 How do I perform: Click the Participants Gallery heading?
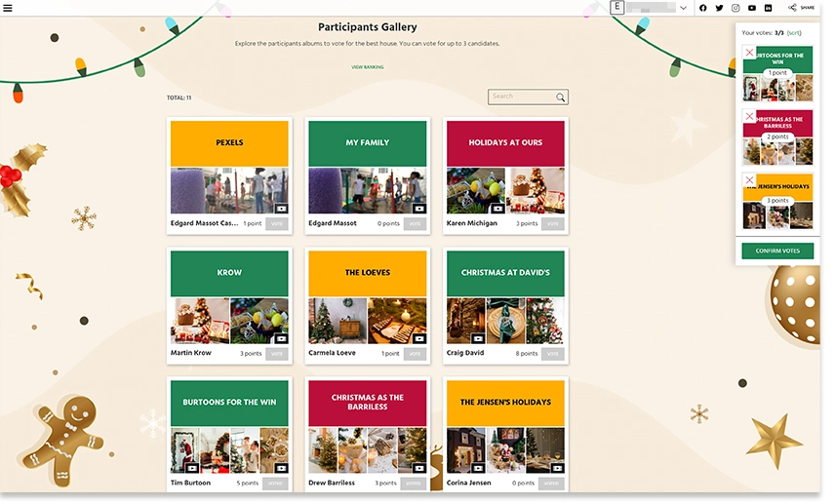point(368,27)
